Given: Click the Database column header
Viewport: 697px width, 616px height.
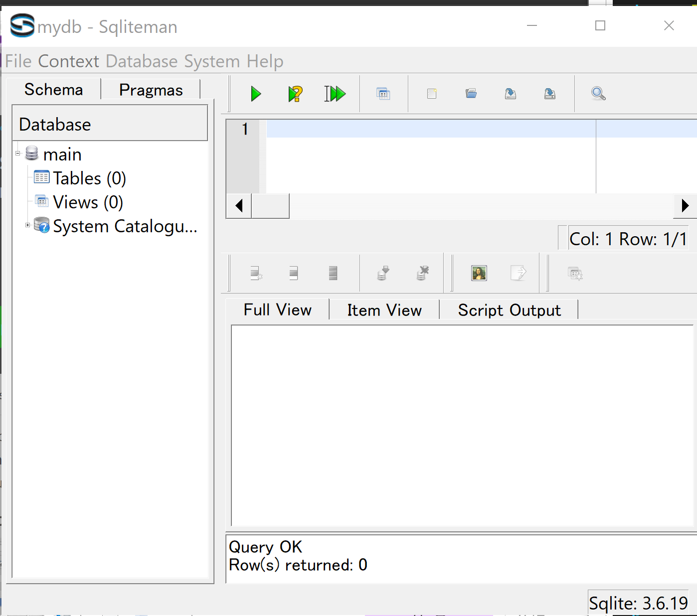Looking at the screenshot, I should click(110, 123).
